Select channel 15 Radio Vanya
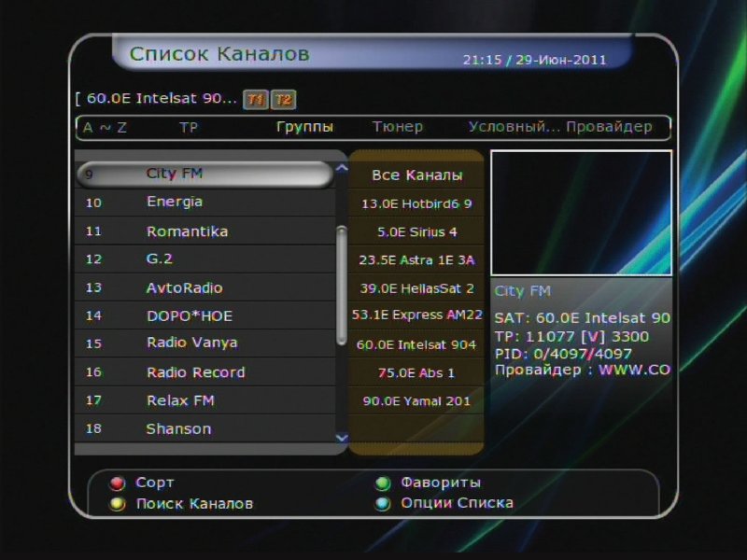The width and height of the screenshot is (747, 560). [x=204, y=343]
